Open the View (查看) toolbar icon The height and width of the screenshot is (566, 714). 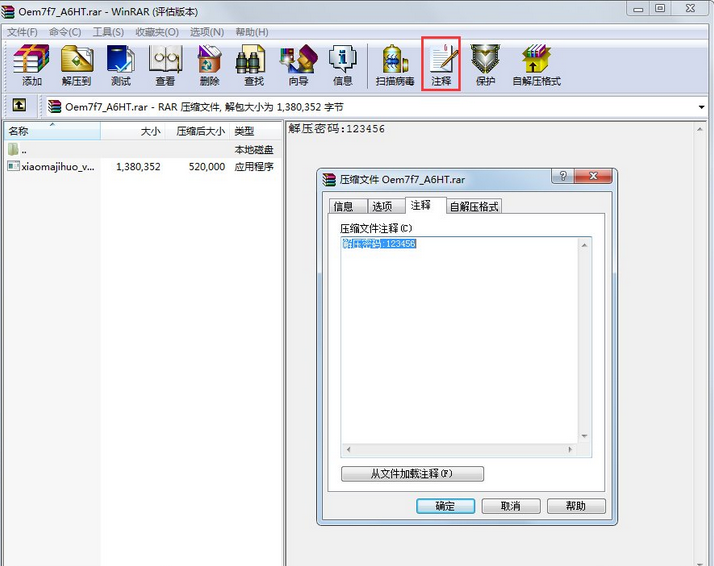[x=165, y=65]
